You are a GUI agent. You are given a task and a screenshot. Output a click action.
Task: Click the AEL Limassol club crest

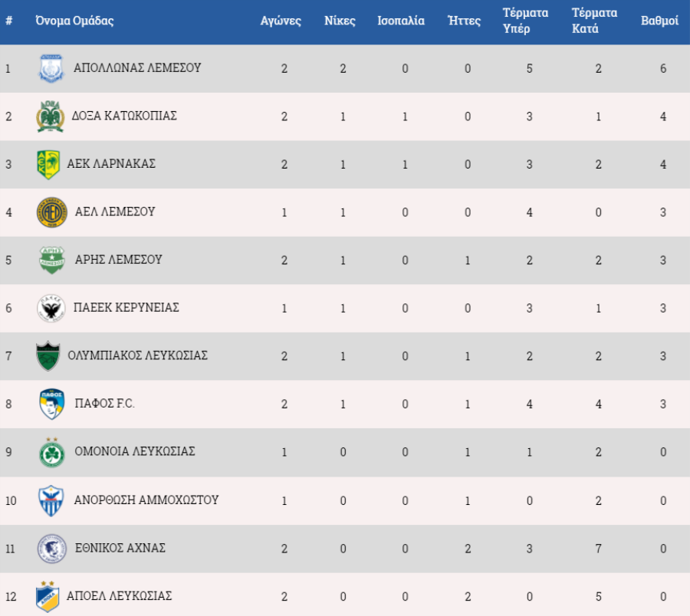click(x=52, y=212)
